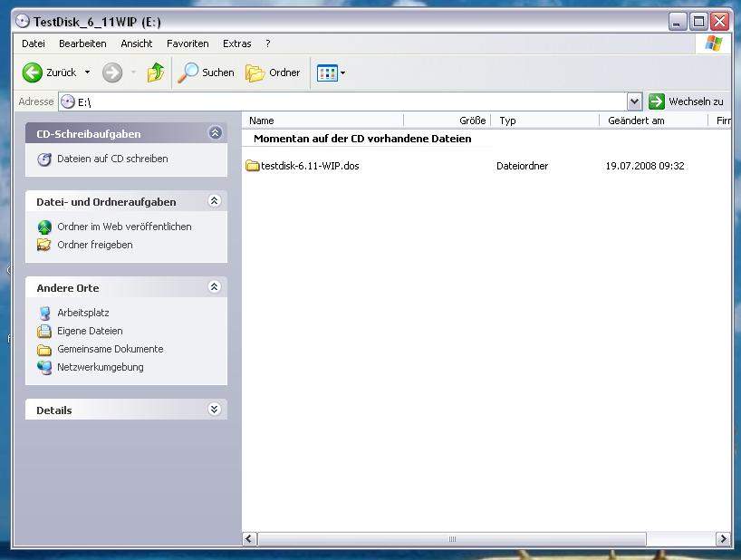Collapse the Andere Orte panel
Image resolution: width=741 pixels, height=560 pixels.
point(214,287)
